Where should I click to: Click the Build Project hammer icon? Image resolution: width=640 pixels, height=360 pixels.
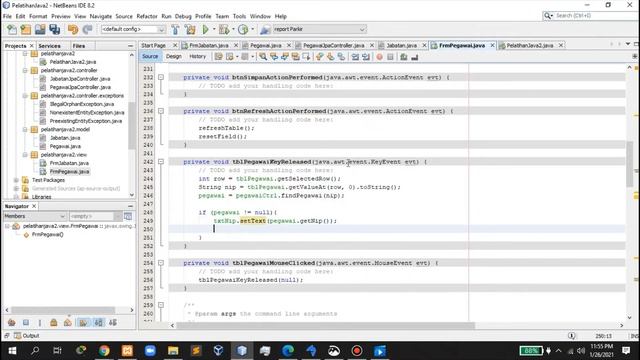click(175, 29)
